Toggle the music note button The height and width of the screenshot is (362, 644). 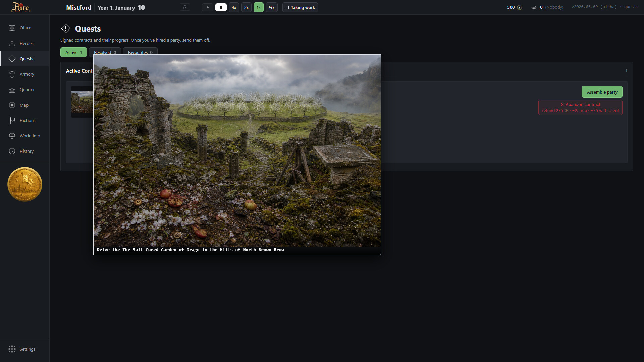tap(185, 7)
